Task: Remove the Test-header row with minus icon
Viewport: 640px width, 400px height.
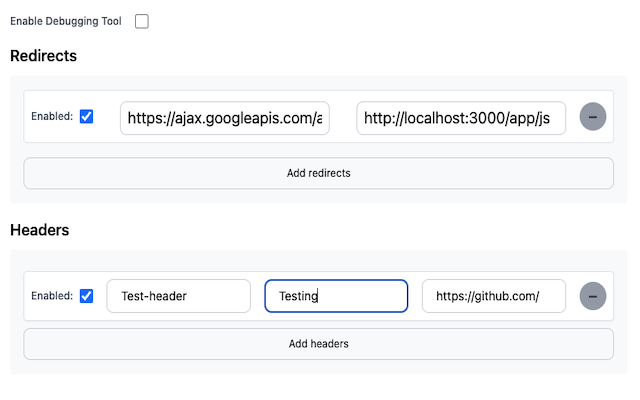Action: 593,296
